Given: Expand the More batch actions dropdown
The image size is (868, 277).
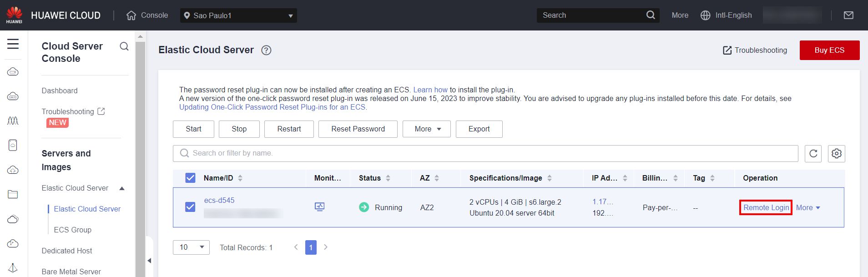Looking at the screenshot, I should 426,129.
